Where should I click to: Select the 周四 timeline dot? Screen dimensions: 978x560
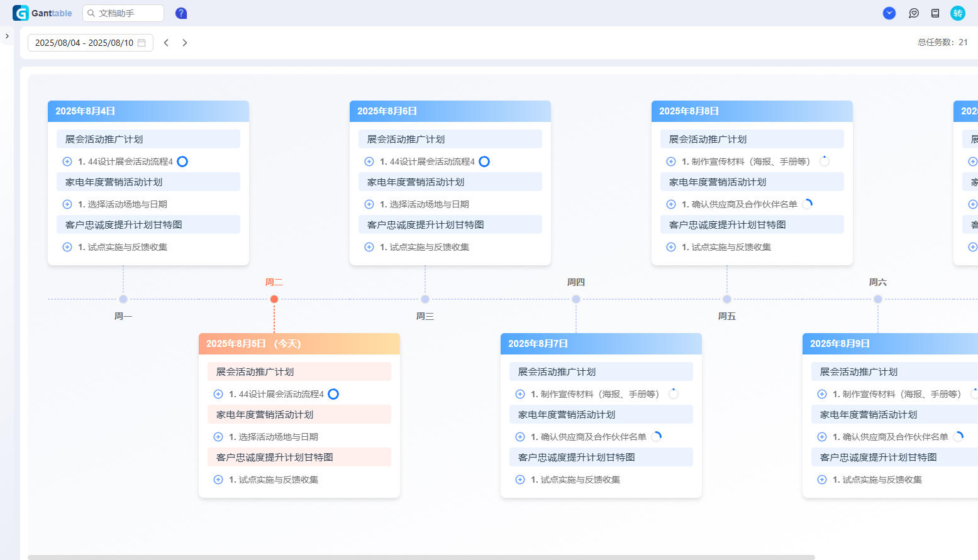point(576,299)
